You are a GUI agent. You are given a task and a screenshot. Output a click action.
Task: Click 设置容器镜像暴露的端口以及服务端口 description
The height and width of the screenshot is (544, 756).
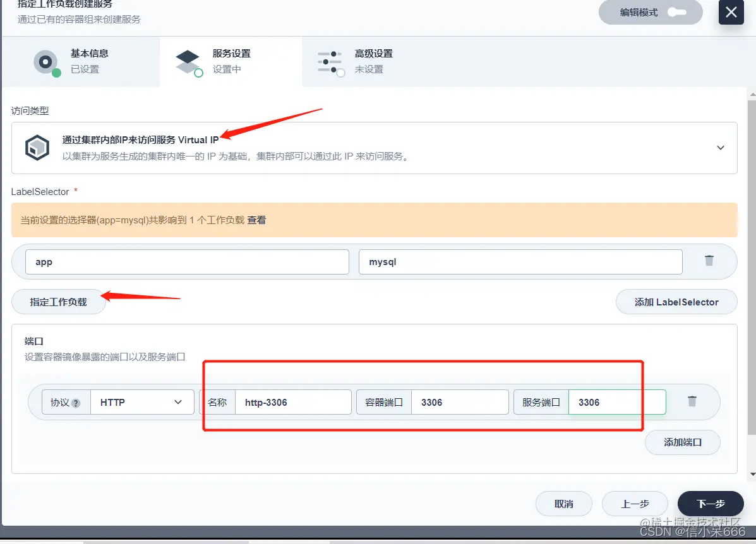tap(105, 357)
